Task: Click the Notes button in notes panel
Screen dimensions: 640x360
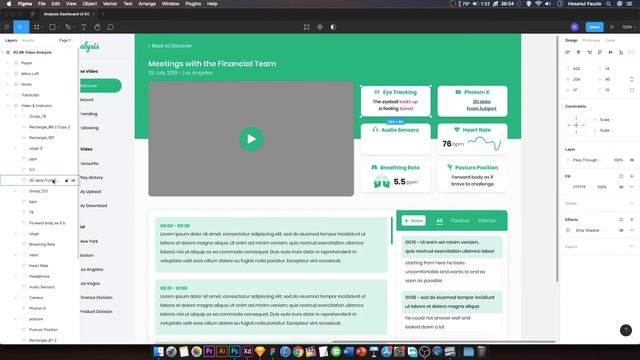Action: pyautogui.click(x=413, y=221)
